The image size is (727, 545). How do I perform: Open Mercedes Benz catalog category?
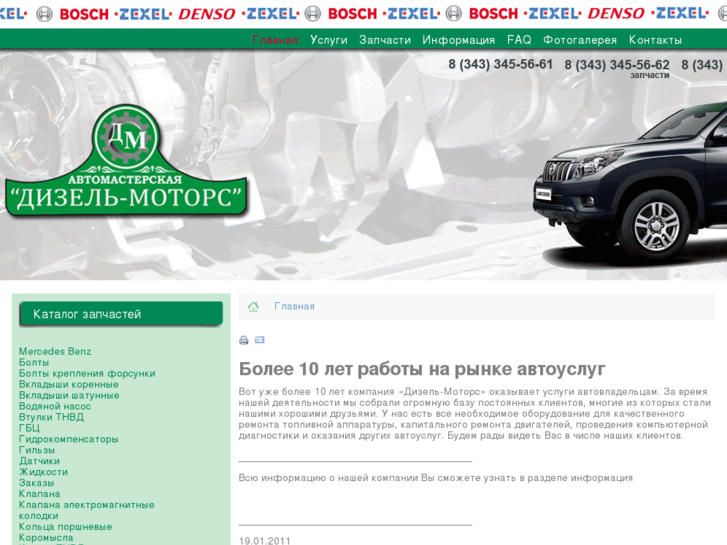(55, 352)
